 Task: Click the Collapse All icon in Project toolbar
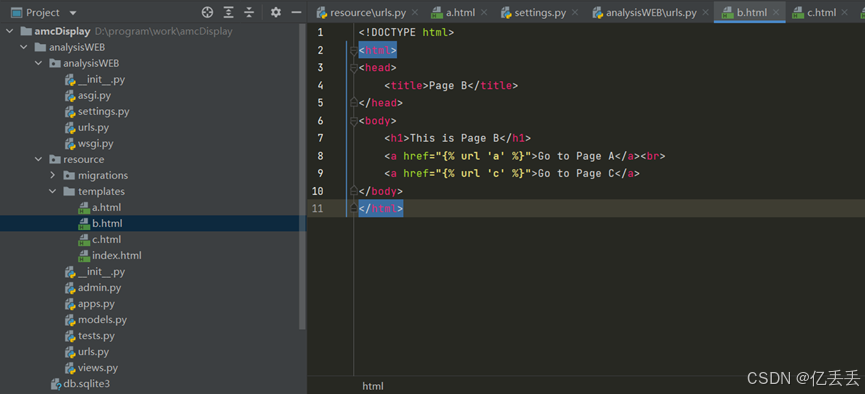(x=249, y=12)
